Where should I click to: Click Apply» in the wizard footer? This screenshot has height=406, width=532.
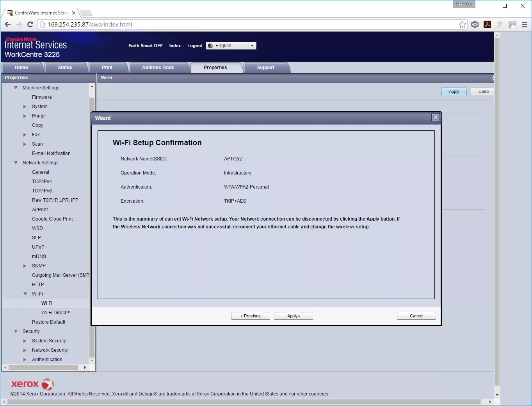pyautogui.click(x=294, y=316)
